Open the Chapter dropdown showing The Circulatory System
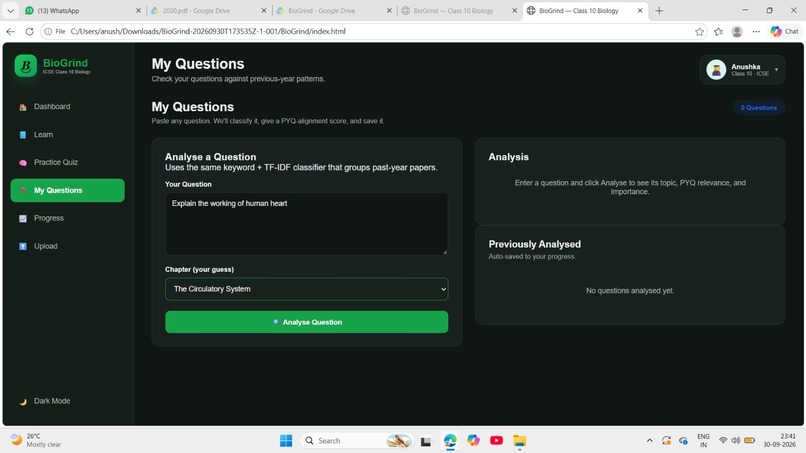 (306, 289)
